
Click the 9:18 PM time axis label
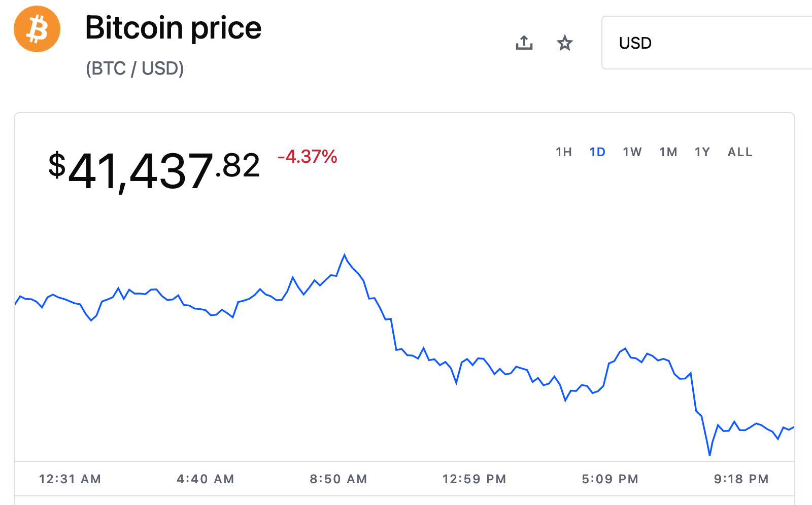(x=741, y=479)
